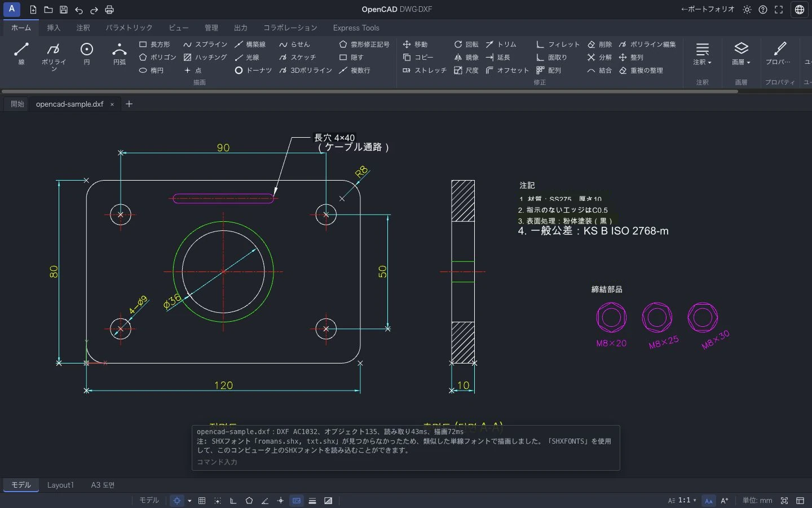Choose the 長方形 rectangle tool

point(155,44)
